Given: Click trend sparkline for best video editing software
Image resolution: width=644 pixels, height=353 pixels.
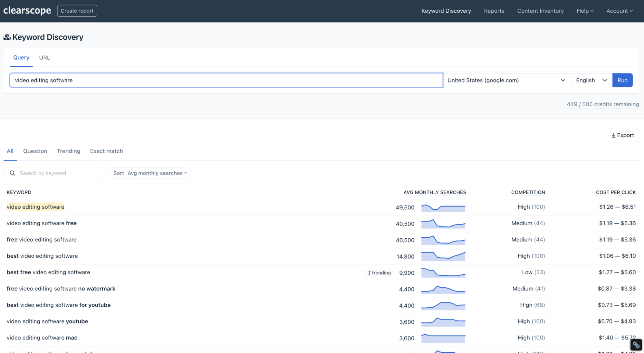Looking at the screenshot, I should pyautogui.click(x=443, y=256).
